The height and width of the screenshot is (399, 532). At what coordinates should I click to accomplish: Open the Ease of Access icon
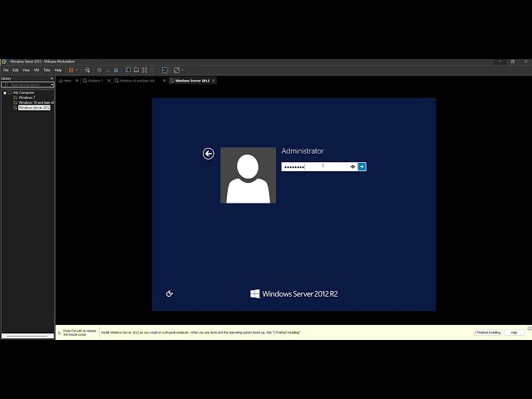170,293
